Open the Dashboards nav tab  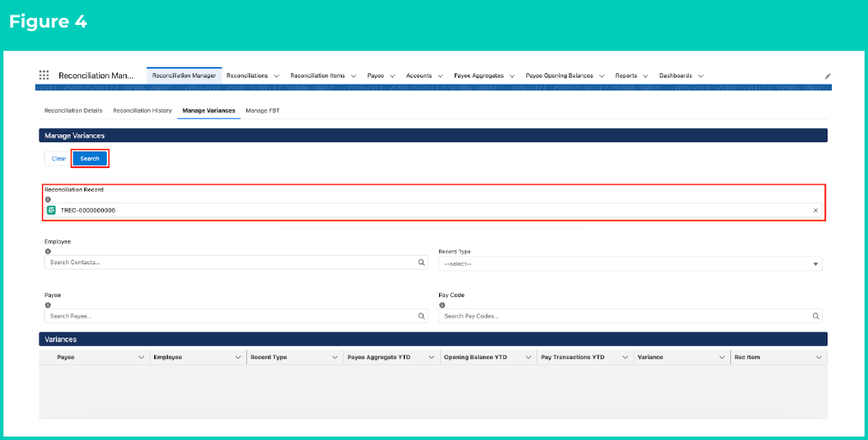(x=675, y=76)
